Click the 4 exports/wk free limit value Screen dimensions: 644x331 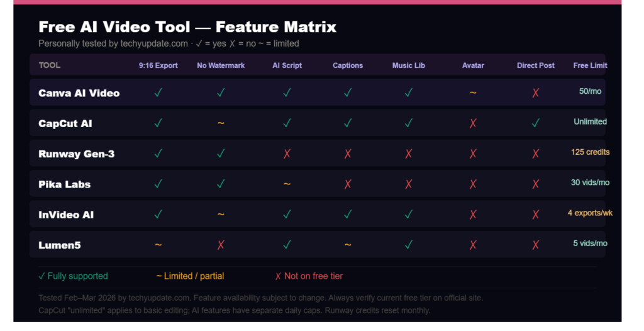tap(590, 213)
